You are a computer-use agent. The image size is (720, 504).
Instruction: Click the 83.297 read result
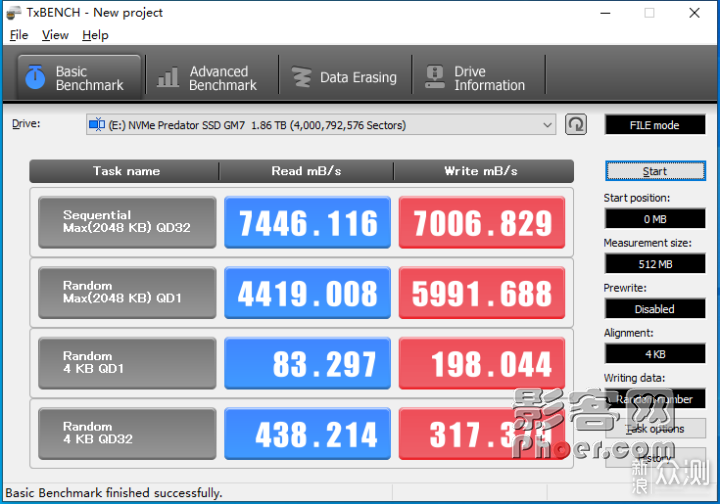[x=307, y=363]
